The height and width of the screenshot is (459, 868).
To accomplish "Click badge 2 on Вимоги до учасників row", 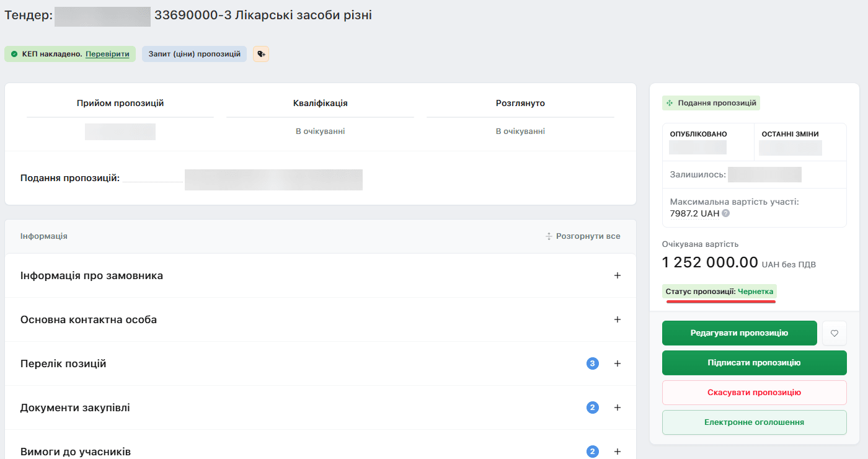I will click(593, 452).
